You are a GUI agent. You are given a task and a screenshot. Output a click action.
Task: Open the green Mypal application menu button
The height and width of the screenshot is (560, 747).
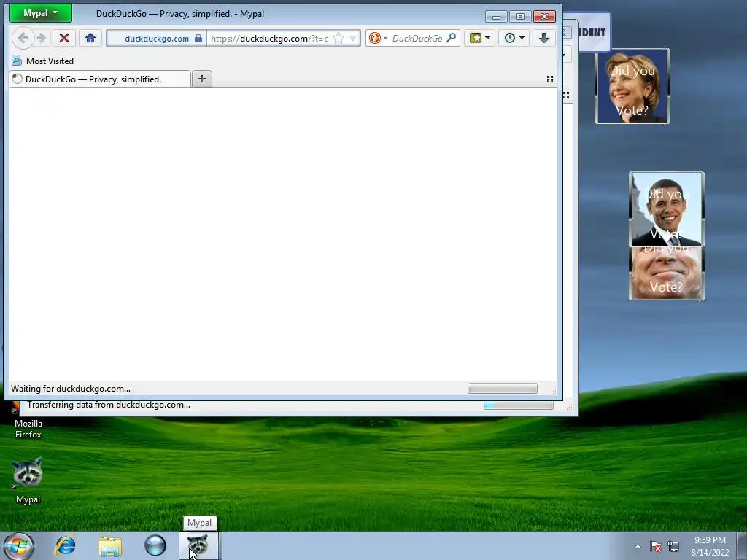click(41, 13)
